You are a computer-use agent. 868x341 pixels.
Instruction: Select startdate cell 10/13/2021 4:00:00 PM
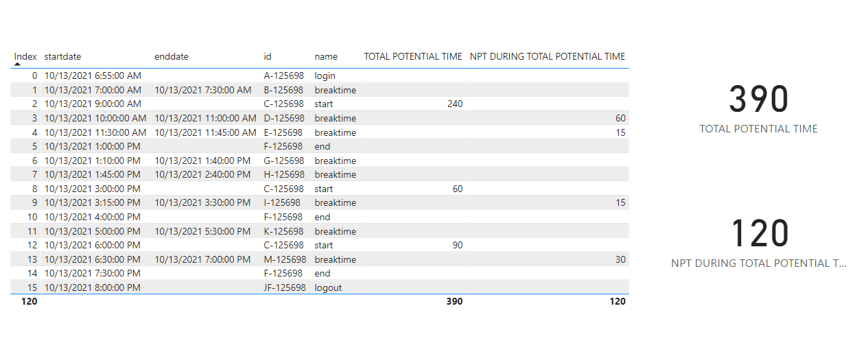(x=92, y=217)
